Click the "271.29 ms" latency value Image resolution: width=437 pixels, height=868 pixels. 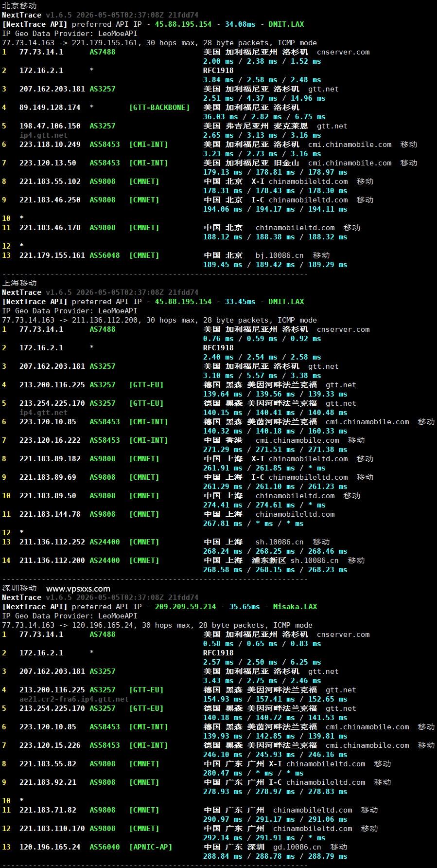[223, 449]
